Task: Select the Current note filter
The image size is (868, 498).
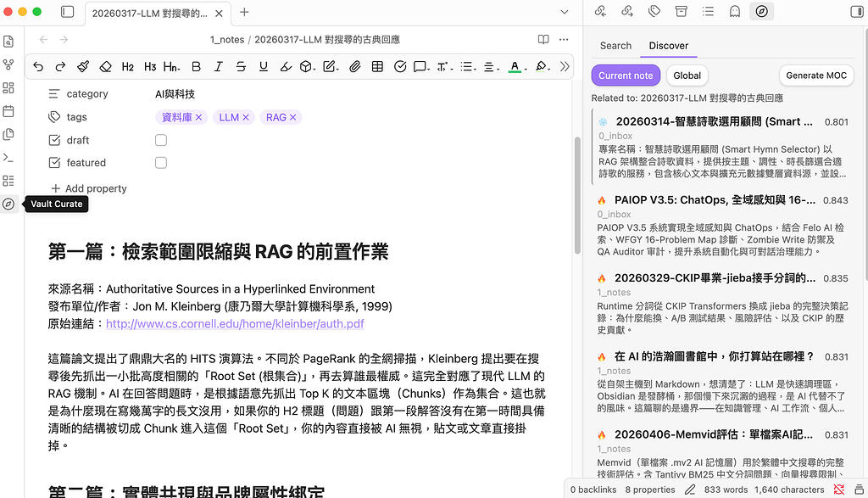Action: 626,76
